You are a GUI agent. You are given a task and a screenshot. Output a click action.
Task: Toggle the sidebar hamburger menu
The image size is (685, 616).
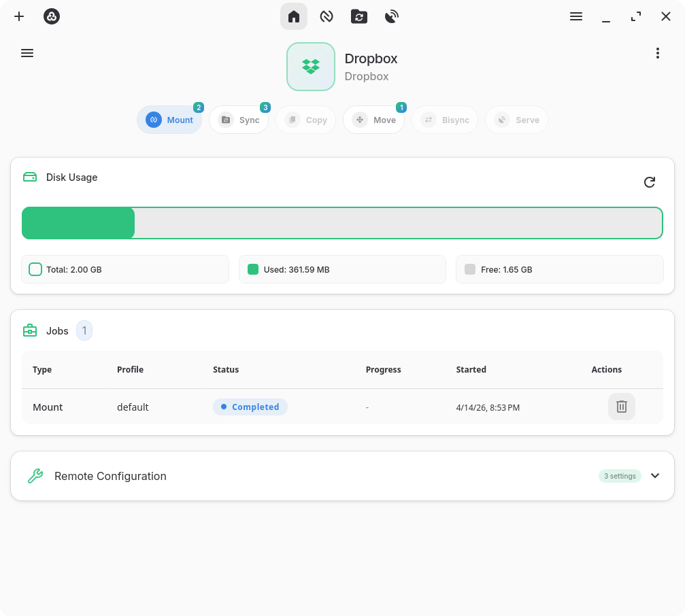27,53
